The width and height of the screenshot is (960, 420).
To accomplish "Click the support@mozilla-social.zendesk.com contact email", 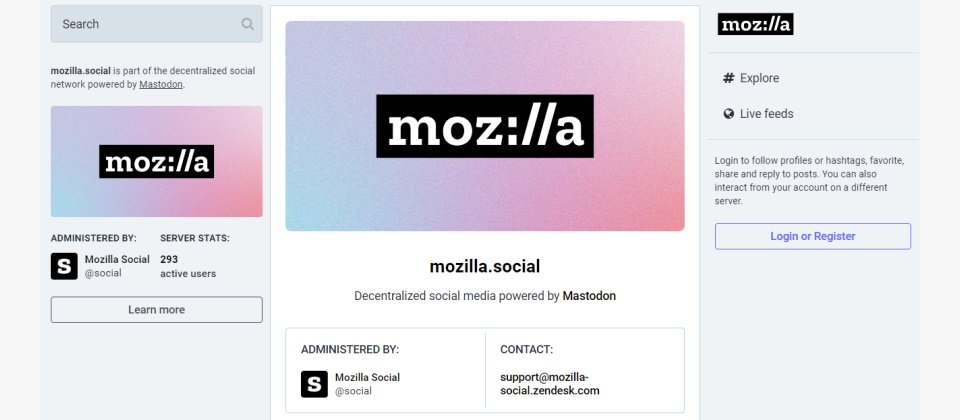I will click(x=550, y=384).
